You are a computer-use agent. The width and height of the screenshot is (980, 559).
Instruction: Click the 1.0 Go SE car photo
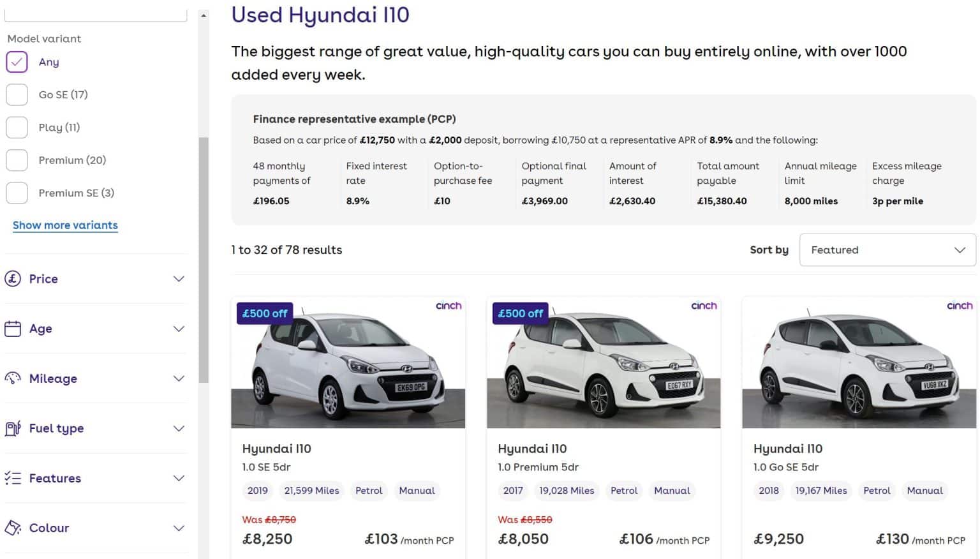pos(859,362)
